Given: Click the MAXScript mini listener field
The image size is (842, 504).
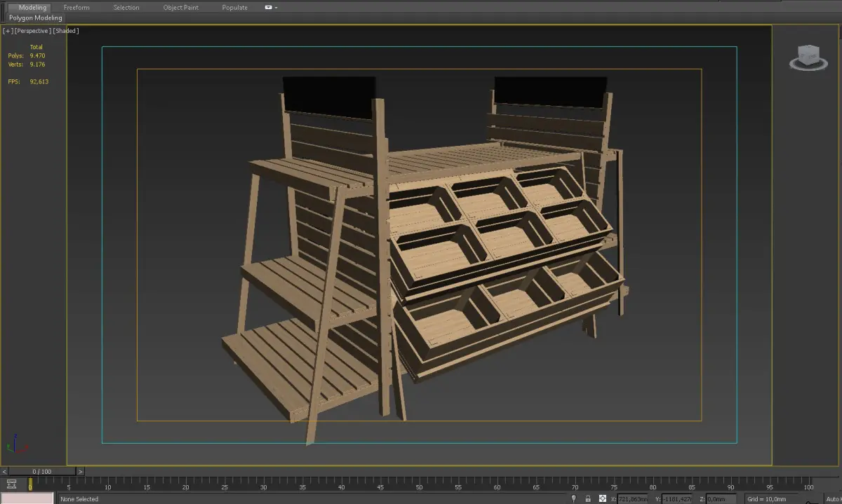Looking at the screenshot, I should pos(27,498).
